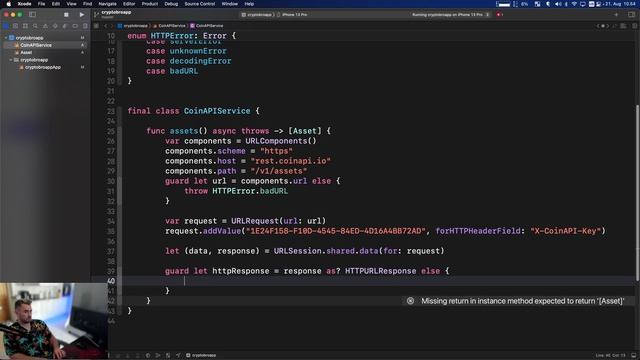Choose the iPhone 13 Pro destination
The width and height of the screenshot is (640, 360).
point(292,15)
